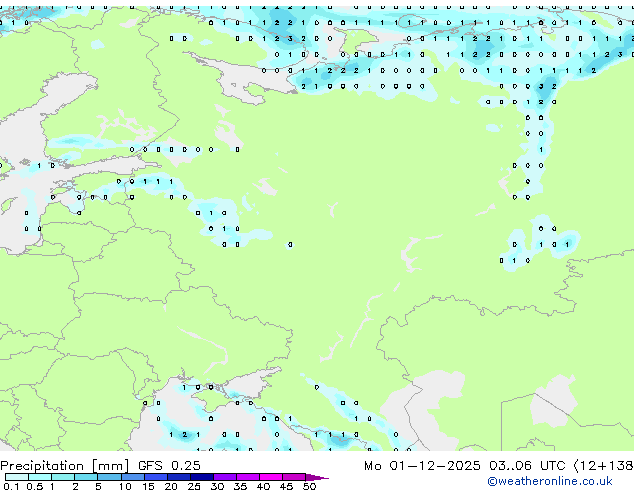This screenshot has width=634, height=490.
Task: Click the 'GFS 0.25' model label
Action: [169, 465]
